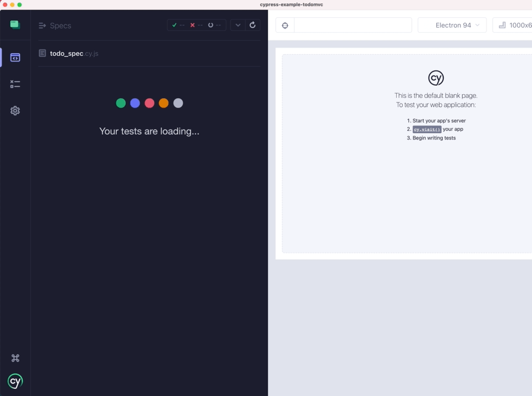Activate the selector playground crosshair

coord(285,25)
